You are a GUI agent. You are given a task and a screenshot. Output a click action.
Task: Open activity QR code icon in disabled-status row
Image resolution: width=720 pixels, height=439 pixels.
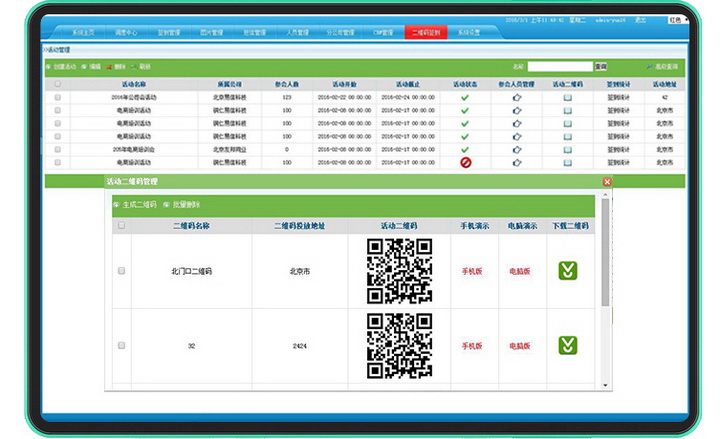568,163
